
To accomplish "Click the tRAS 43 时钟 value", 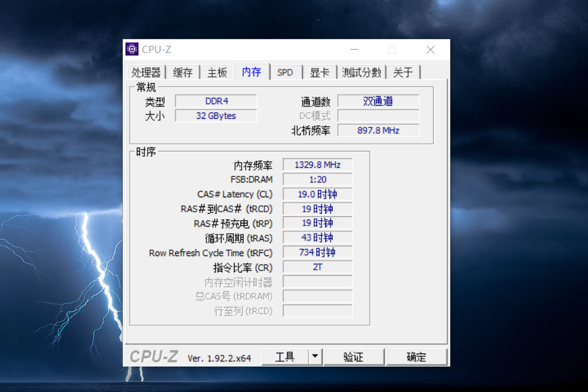I will click(x=318, y=237).
